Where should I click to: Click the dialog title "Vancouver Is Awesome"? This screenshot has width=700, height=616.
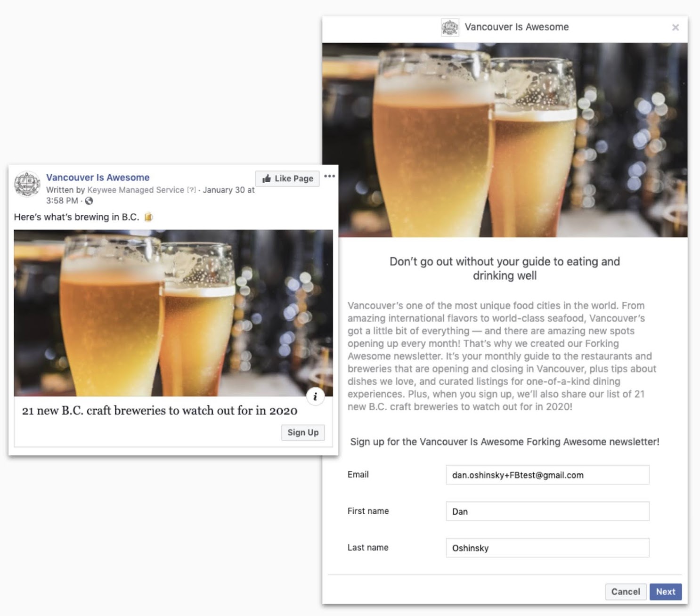tap(517, 27)
